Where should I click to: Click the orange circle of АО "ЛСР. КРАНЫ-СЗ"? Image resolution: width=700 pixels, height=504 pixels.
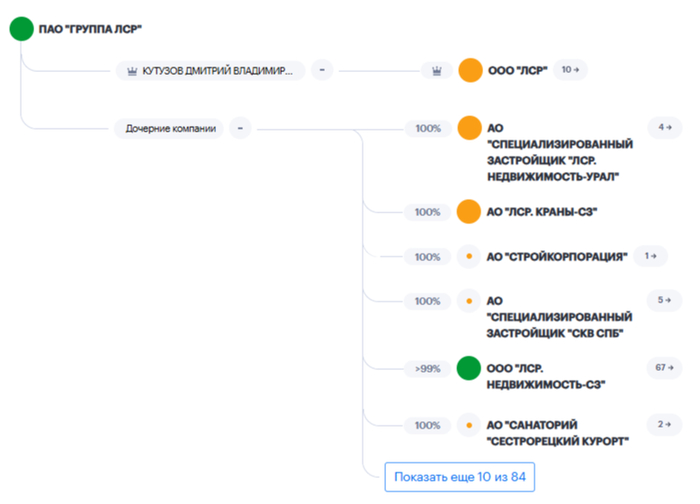point(469,212)
